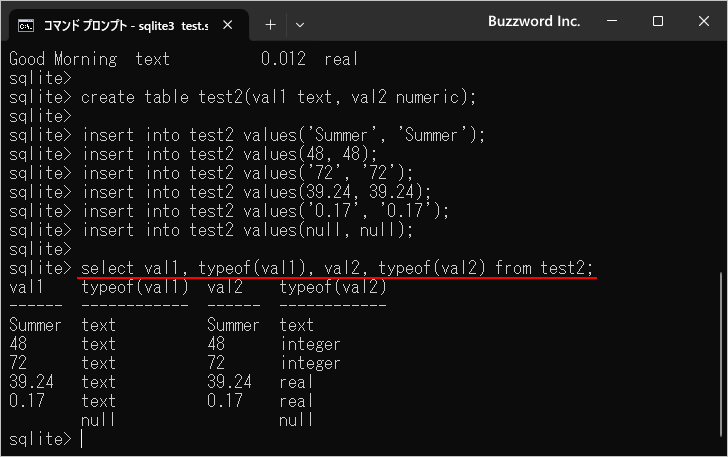Click the create table test2 command line
The image size is (728, 457).
click(x=278, y=97)
